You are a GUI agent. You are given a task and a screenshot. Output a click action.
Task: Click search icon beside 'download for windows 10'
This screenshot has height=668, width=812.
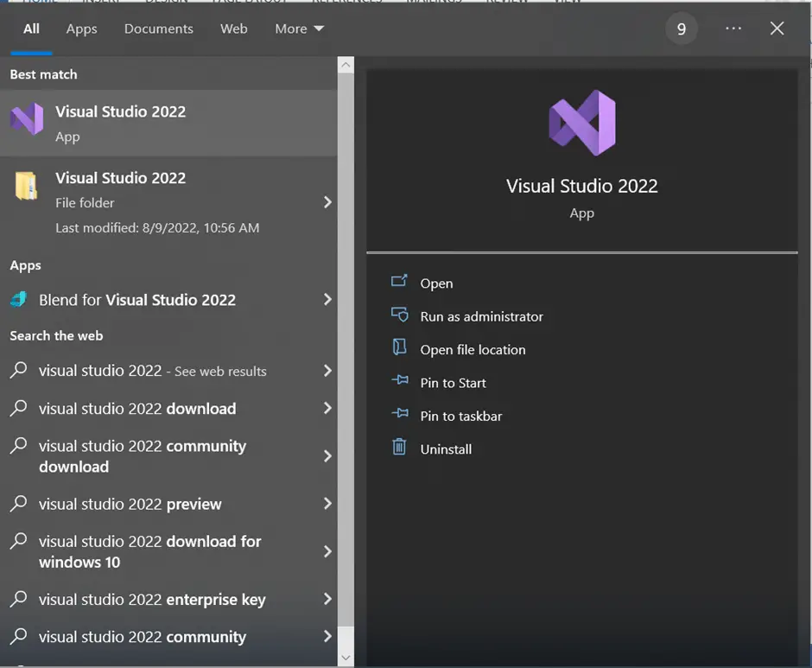(19, 540)
